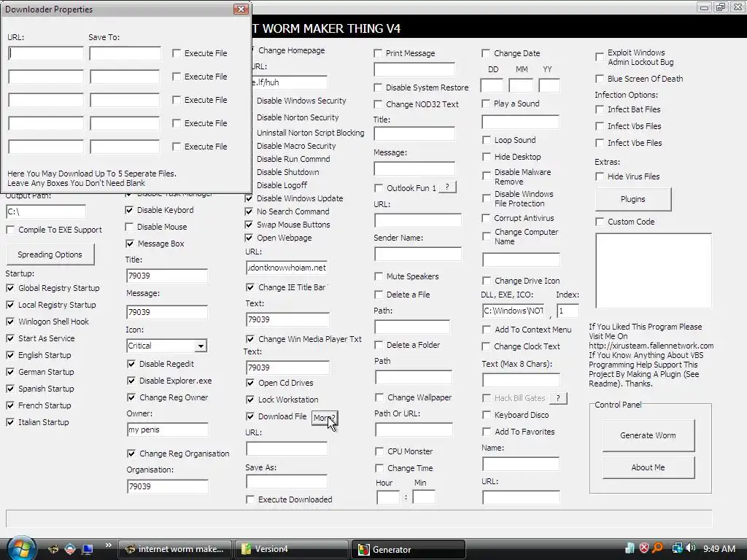
Task: Click the Windows Sidebar tray icon
Action: point(630,548)
